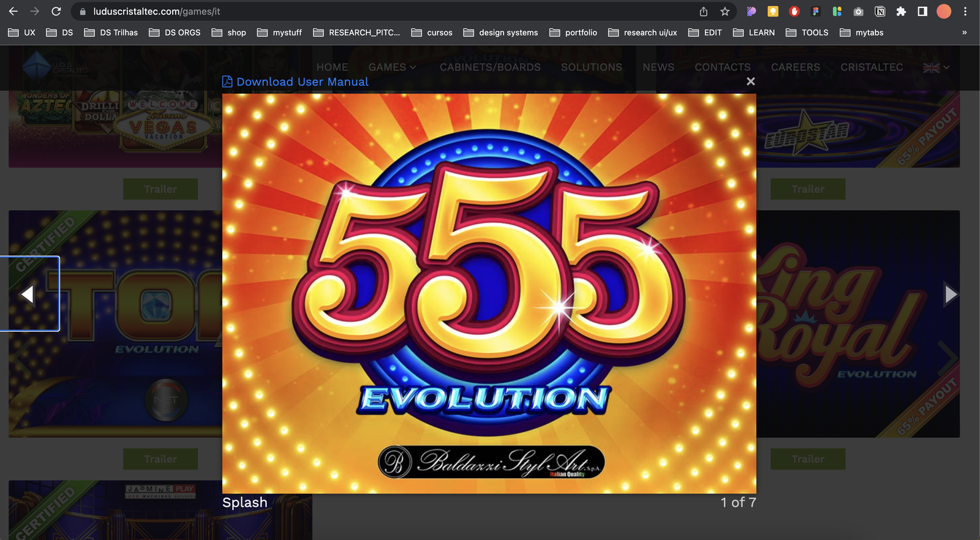The height and width of the screenshot is (540, 980).
Task: Open the Figma extension icon
Action: (815, 12)
